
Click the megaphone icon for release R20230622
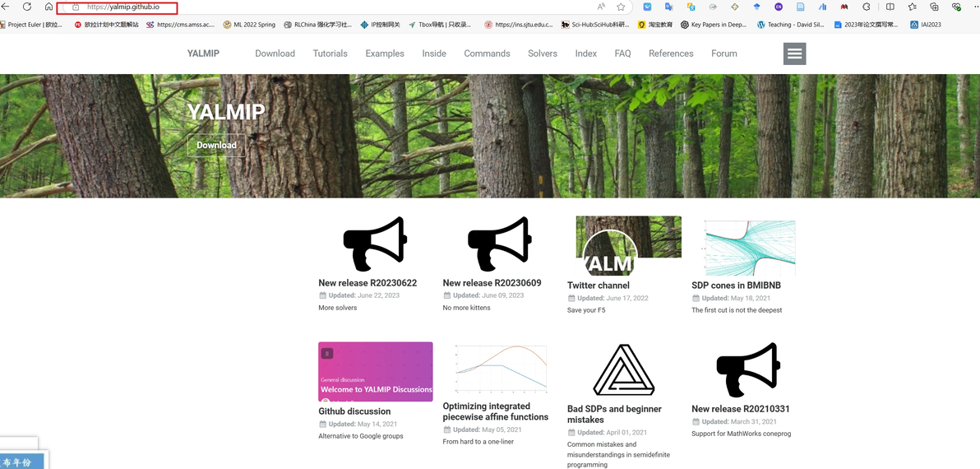[x=375, y=244]
